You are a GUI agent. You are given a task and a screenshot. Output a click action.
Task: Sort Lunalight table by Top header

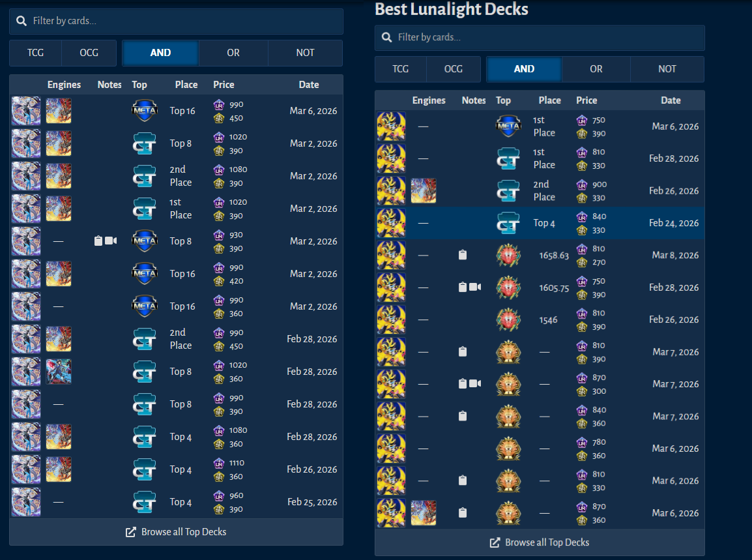503,100
